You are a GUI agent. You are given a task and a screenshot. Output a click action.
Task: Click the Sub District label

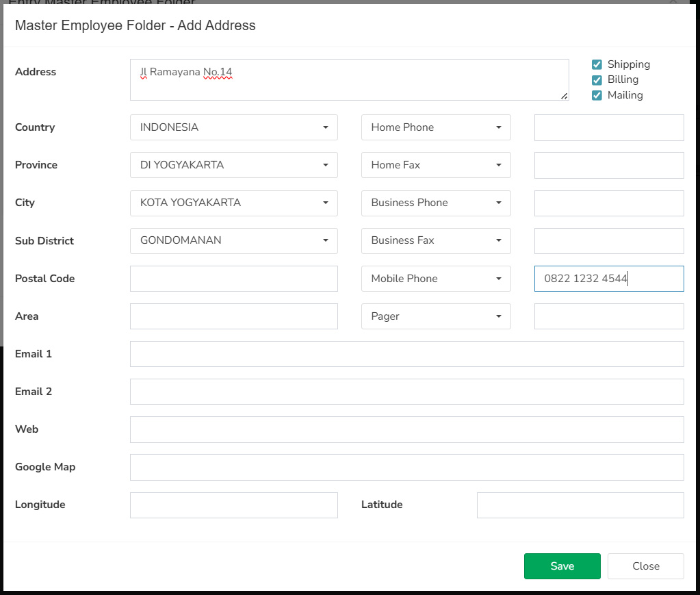(x=44, y=241)
